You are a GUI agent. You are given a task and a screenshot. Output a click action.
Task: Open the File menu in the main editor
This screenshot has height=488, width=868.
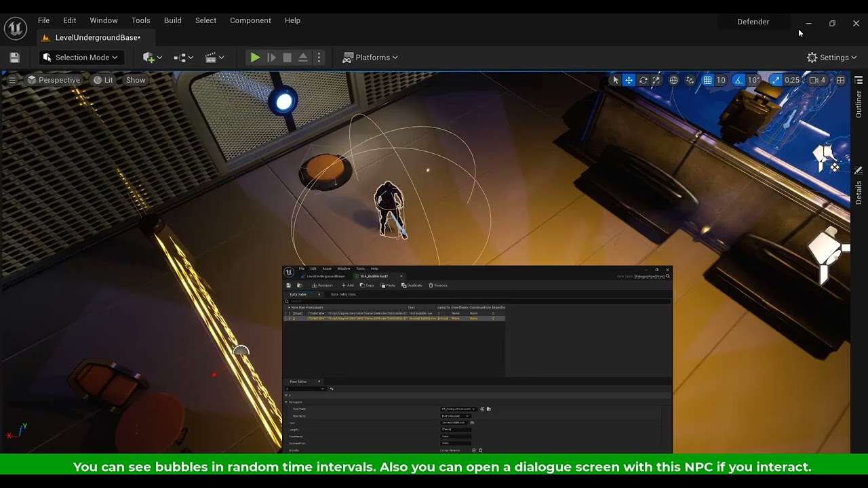click(x=43, y=20)
